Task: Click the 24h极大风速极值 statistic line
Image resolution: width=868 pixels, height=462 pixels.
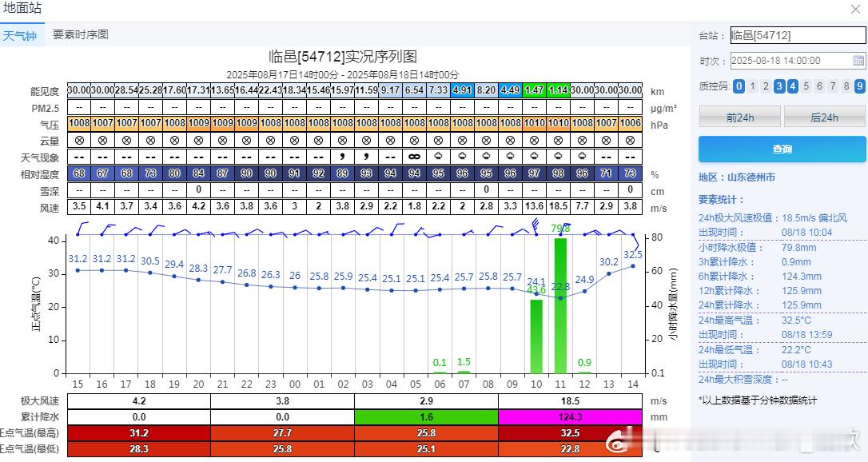Action: pyautogui.click(x=773, y=218)
